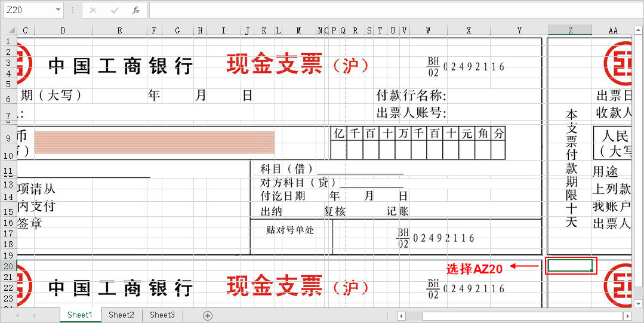
Task: Click the vertical scrollbar down arrow
Action: point(638,303)
